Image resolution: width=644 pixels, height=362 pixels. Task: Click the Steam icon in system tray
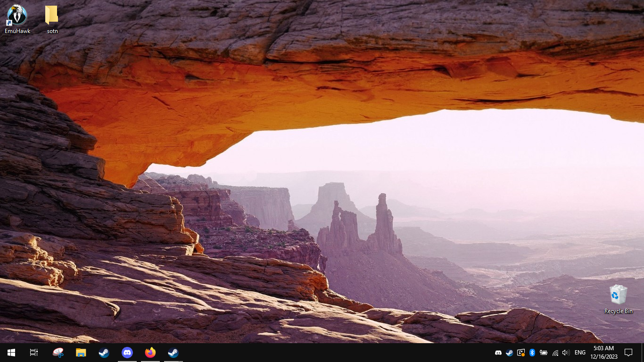[510, 353]
